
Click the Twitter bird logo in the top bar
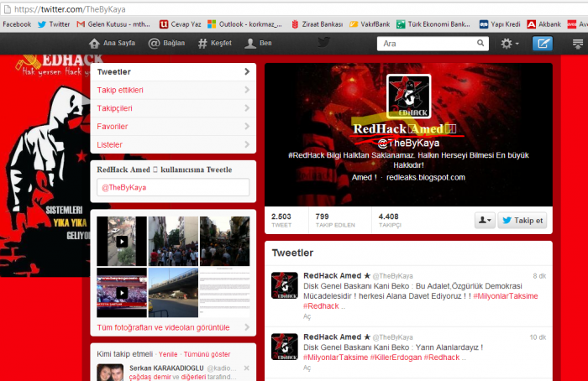pyautogui.click(x=324, y=43)
